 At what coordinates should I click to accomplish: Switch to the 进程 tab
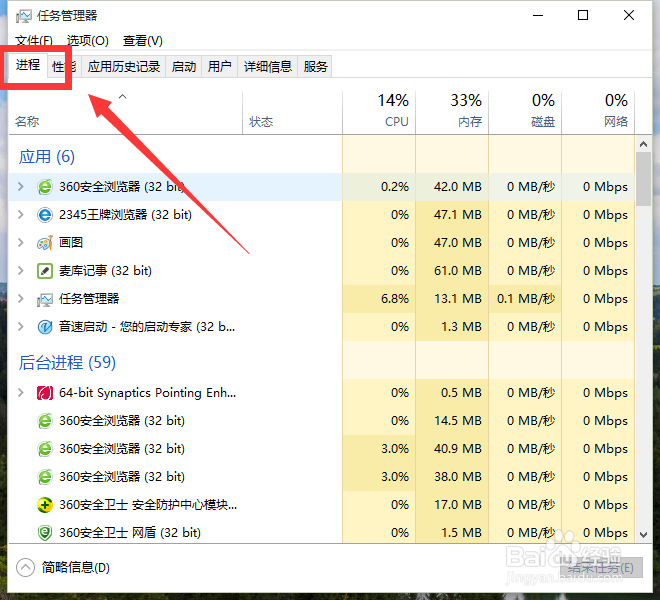click(x=28, y=65)
